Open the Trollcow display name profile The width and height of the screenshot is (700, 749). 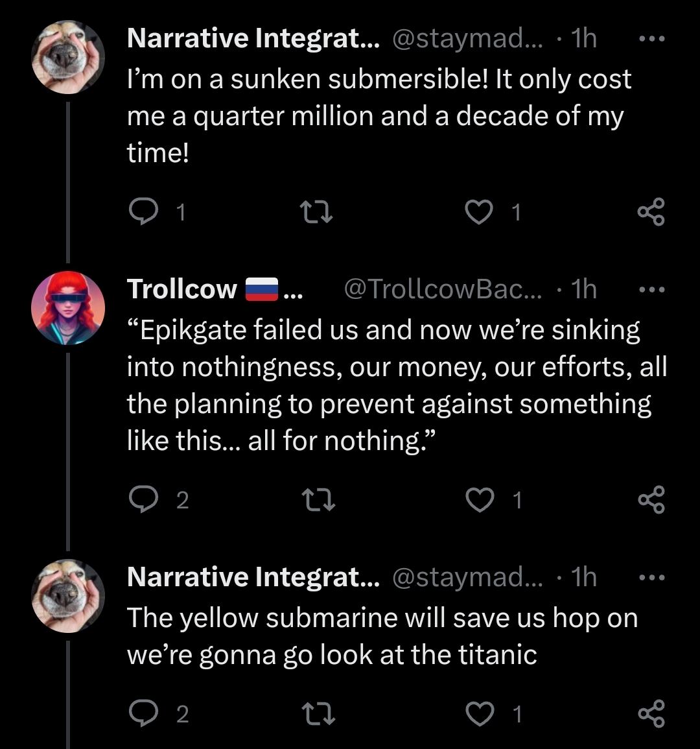tap(182, 289)
